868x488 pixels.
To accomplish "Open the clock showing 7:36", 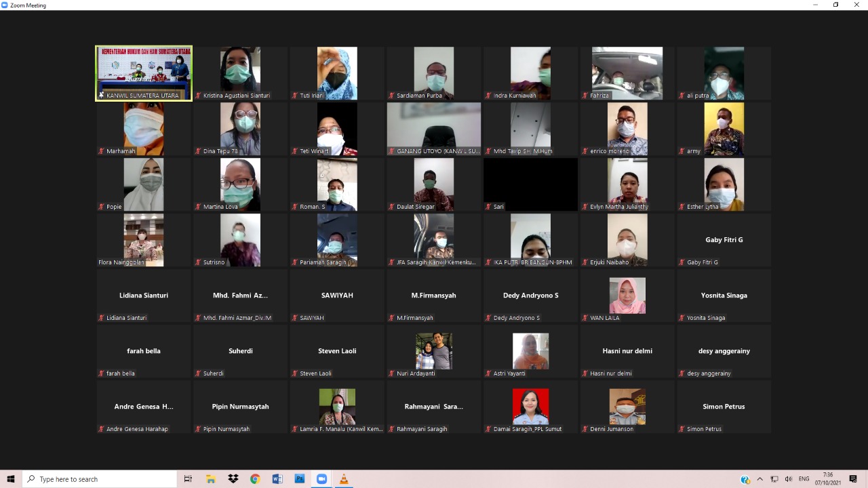I will [x=828, y=479].
